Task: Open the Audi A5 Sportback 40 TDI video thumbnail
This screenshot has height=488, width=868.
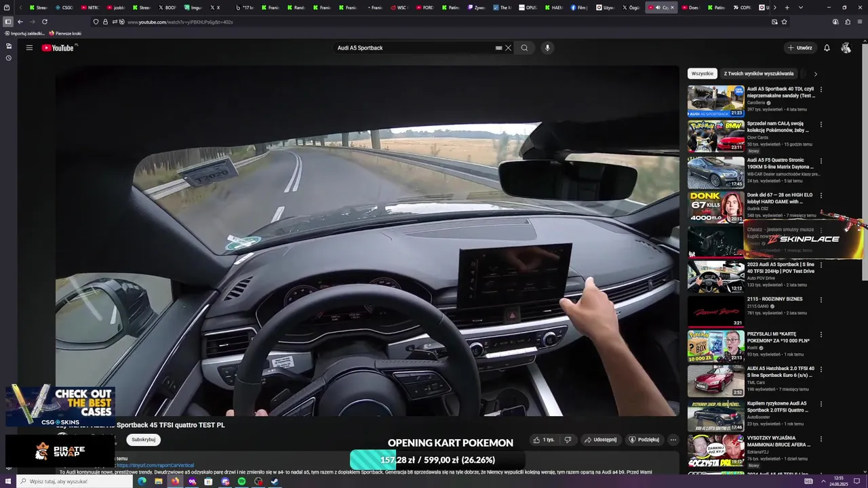Action: [x=715, y=101]
